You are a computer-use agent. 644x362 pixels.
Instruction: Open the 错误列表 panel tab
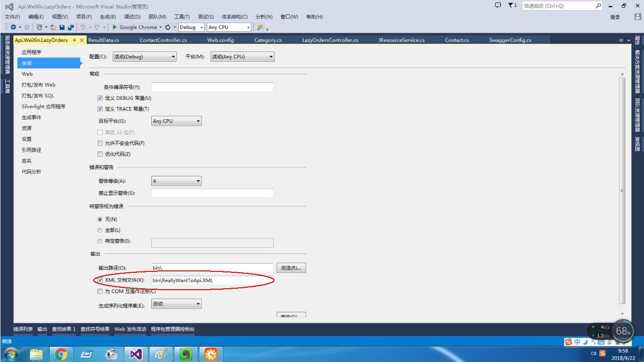23,329
